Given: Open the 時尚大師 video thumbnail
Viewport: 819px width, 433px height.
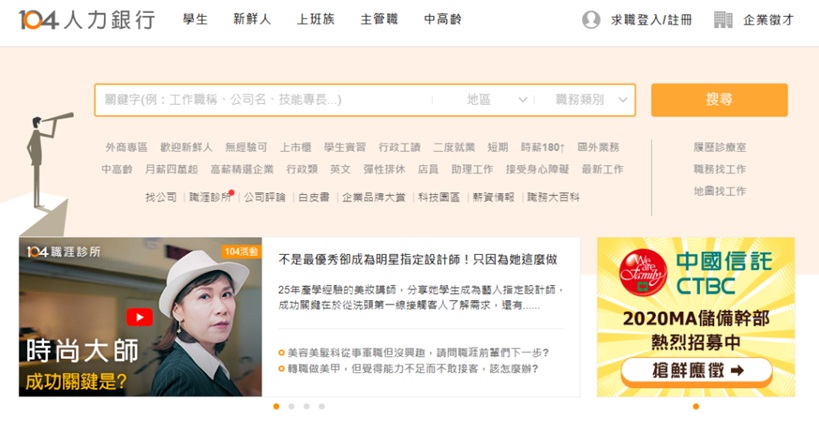Looking at the screenshot, I should 140,317.
